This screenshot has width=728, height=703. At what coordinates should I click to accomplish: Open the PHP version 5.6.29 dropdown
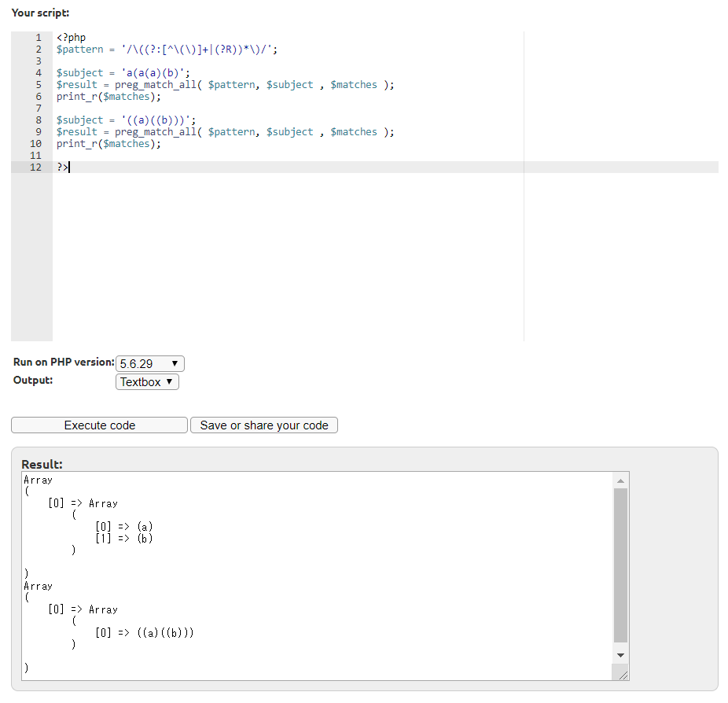point(149,364)
